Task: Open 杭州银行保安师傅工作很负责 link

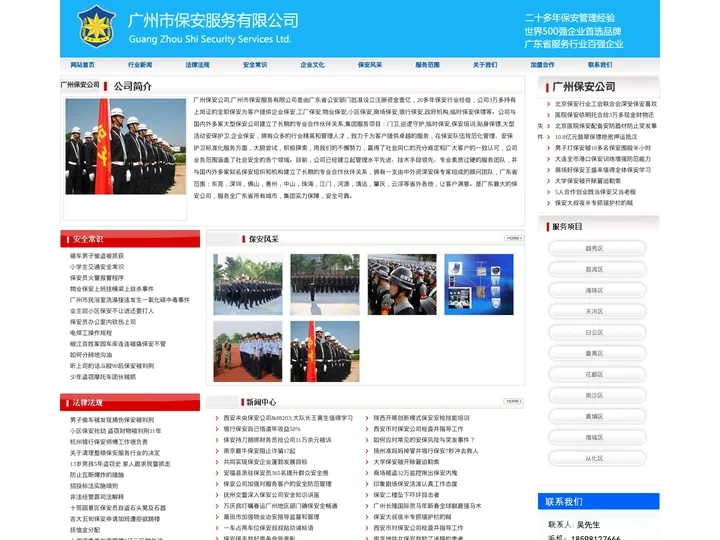Action: [109, 442]
